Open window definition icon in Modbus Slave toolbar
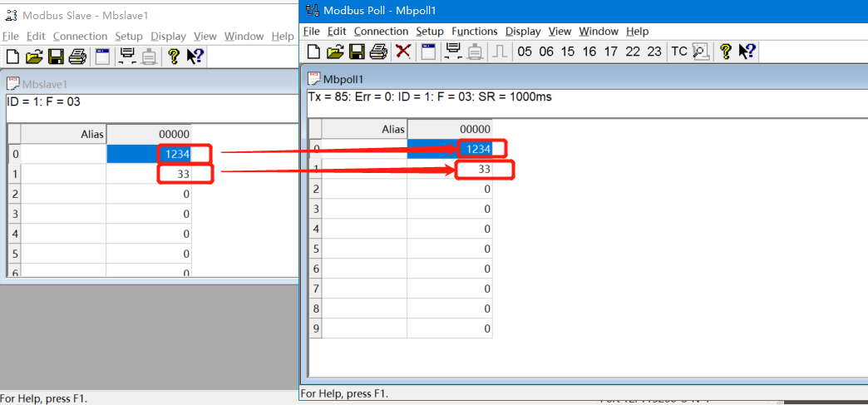Viewport: 868px width, 405px height. pyautogui.click(x=103, y=57)
